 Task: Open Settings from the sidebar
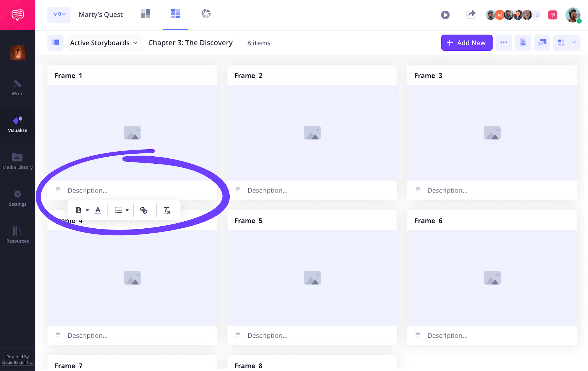[x=17, y=198]
